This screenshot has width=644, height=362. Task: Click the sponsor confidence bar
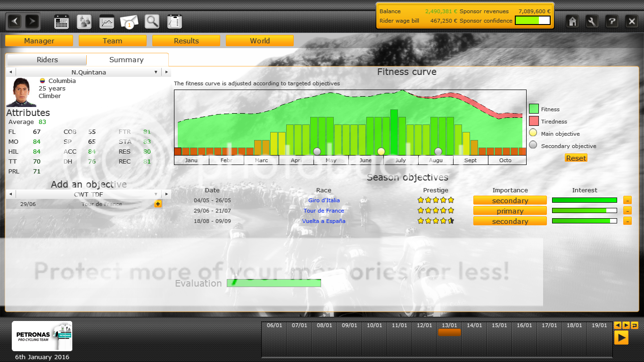coord(533,20)
